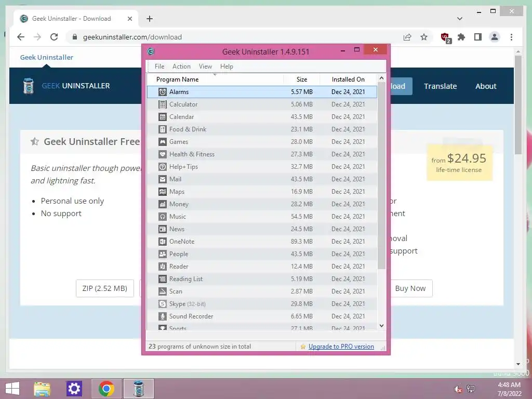Screen dimensions: 532x399
Task: Open a new Chrome tab
Action: (x=150, y=19)
